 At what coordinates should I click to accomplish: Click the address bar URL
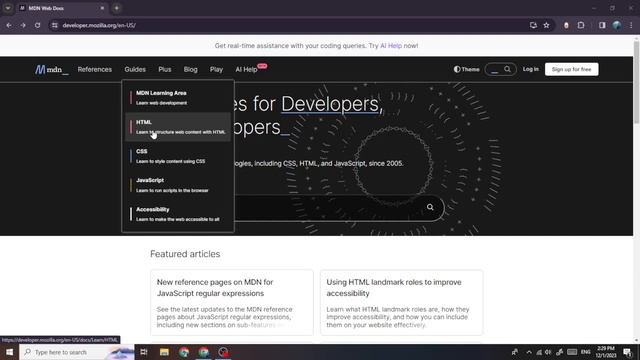click(x=99, y=25)
